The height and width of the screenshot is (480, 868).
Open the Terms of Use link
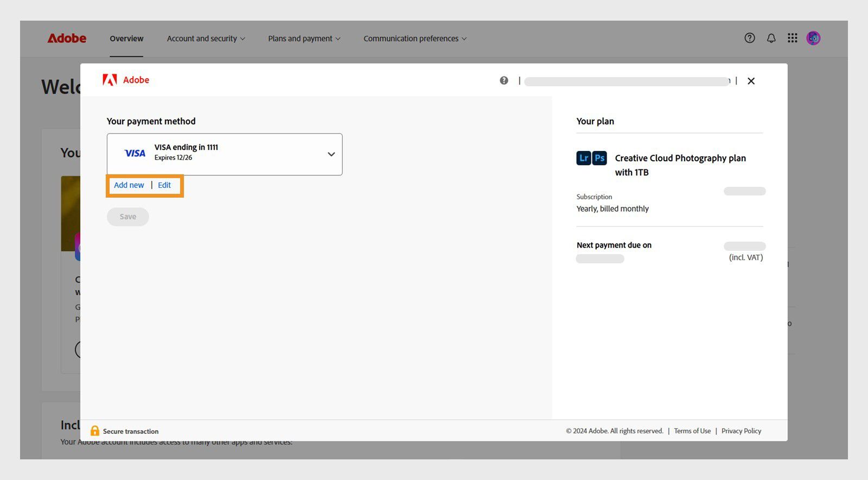pos(692,431)
